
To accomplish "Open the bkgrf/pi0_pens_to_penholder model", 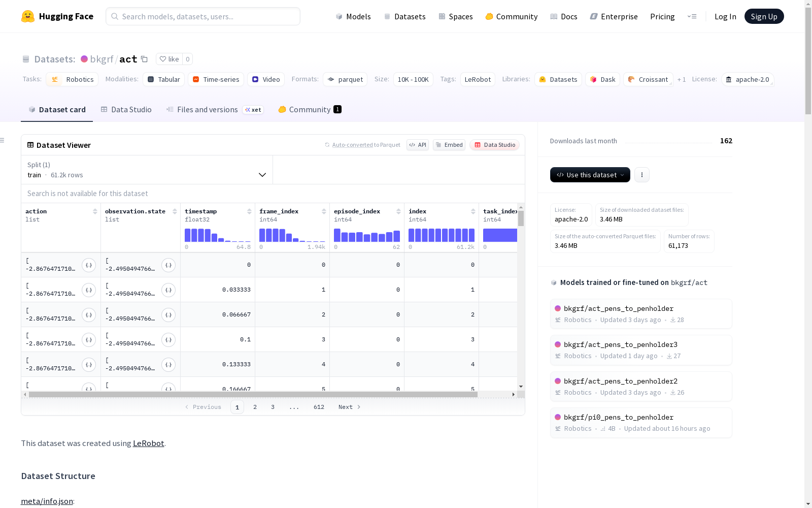I will 640,423.
